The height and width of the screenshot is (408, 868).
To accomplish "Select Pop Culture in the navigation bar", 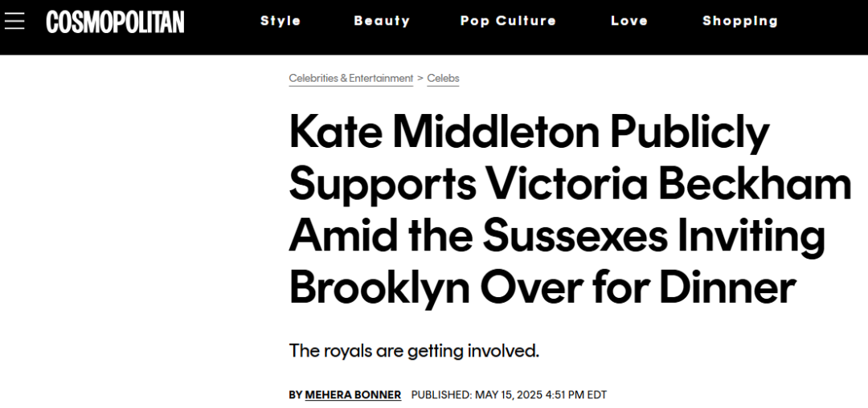I will pos(508,21).
